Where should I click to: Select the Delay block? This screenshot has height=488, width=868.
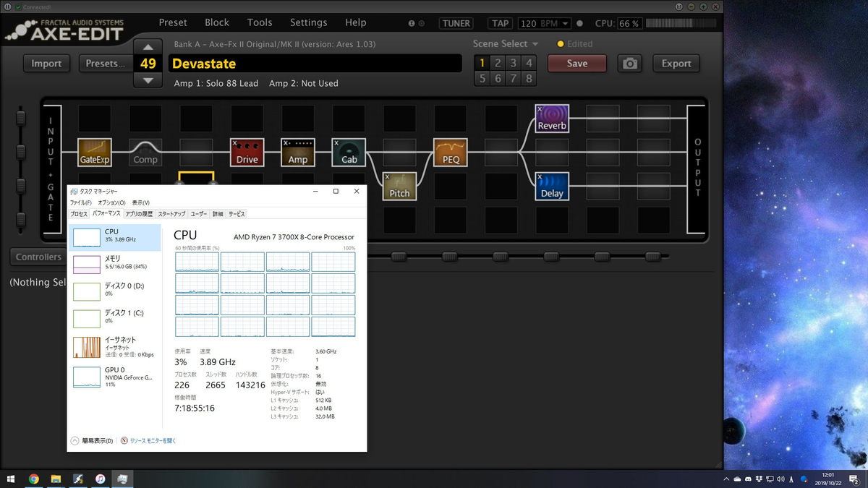(x=552, y=187)
